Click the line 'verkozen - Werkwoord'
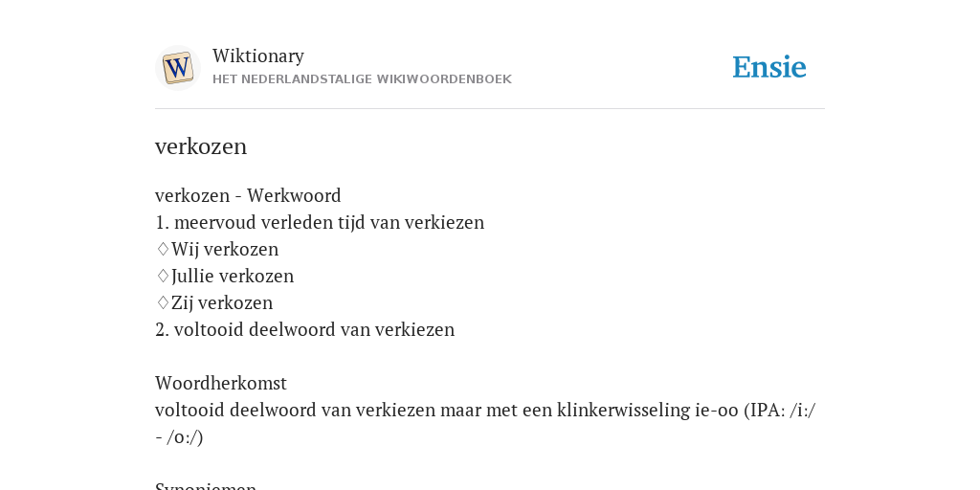This screenshot has height=490, width=980. (248, 195)
